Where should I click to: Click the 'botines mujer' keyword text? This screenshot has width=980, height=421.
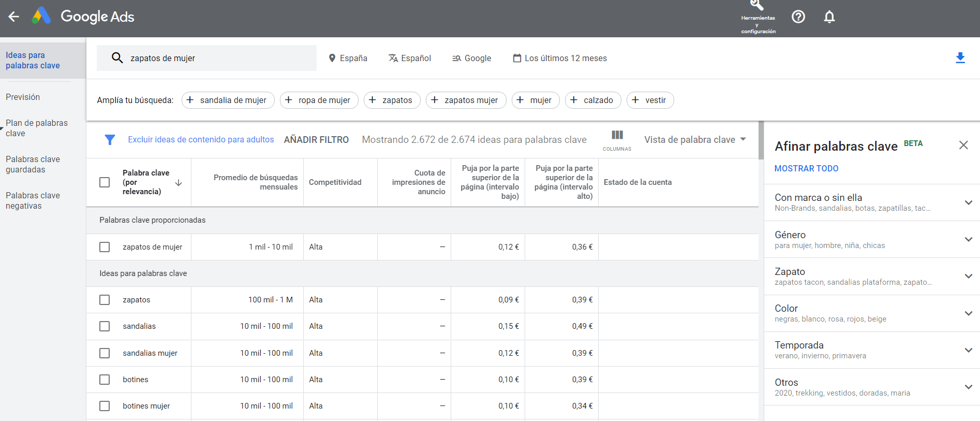click(x=146, y=406)
